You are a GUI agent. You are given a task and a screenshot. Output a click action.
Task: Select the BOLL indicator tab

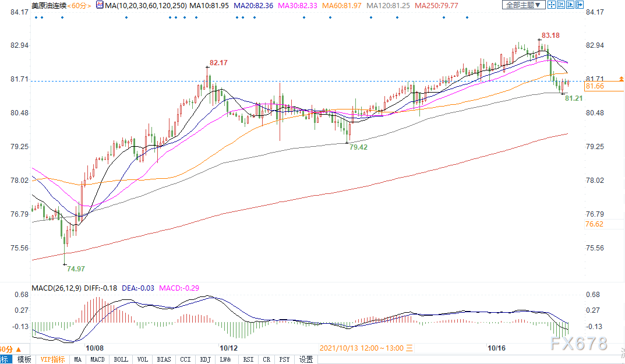point(121,359)
